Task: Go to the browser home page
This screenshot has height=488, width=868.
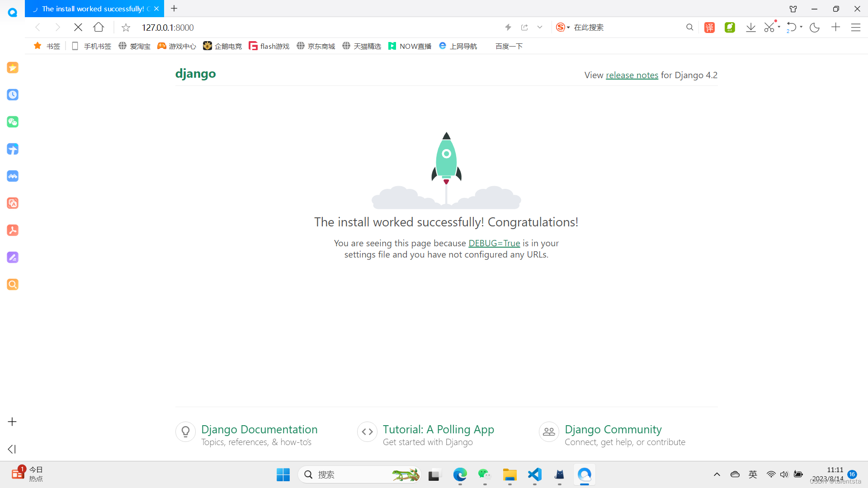Action: tap(99, 28)
